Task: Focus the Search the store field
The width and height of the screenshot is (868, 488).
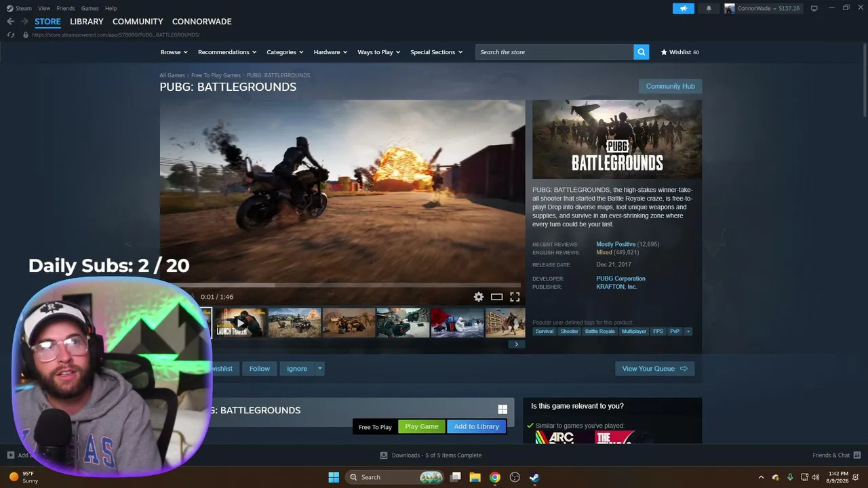Action: click(555, 52)
